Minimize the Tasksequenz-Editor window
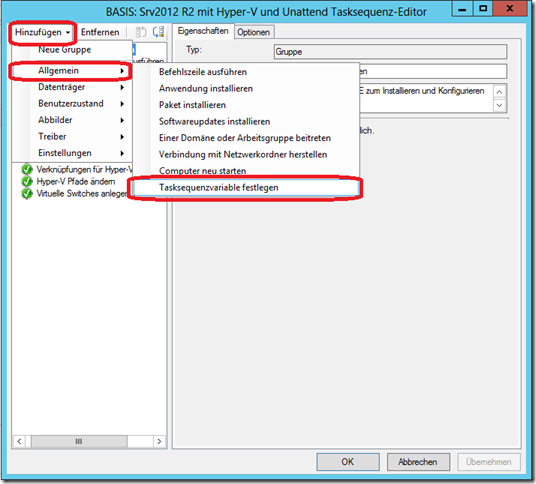The image size is (536, 484). tap(463, 9)
